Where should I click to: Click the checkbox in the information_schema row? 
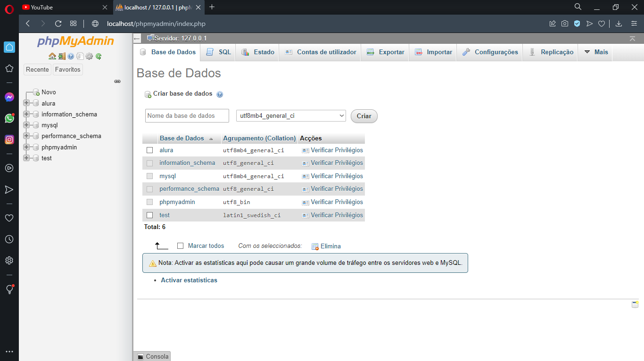tap(150, 163)
